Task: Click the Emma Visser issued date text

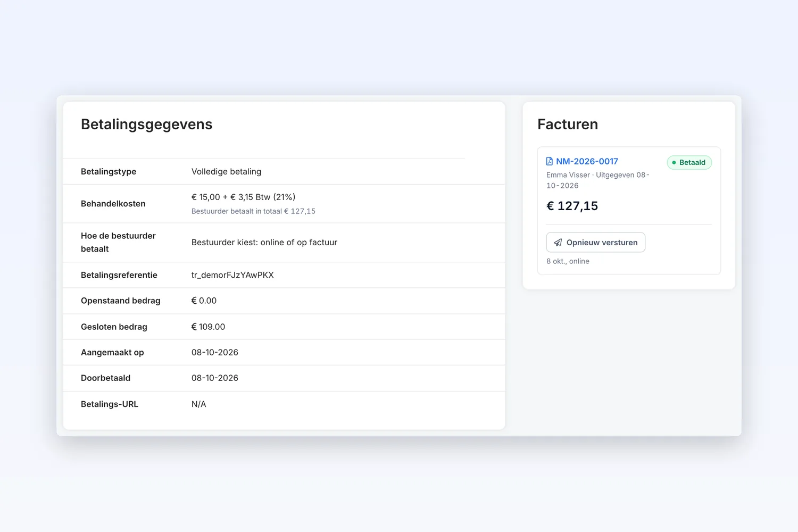Action: click(598, 180)
